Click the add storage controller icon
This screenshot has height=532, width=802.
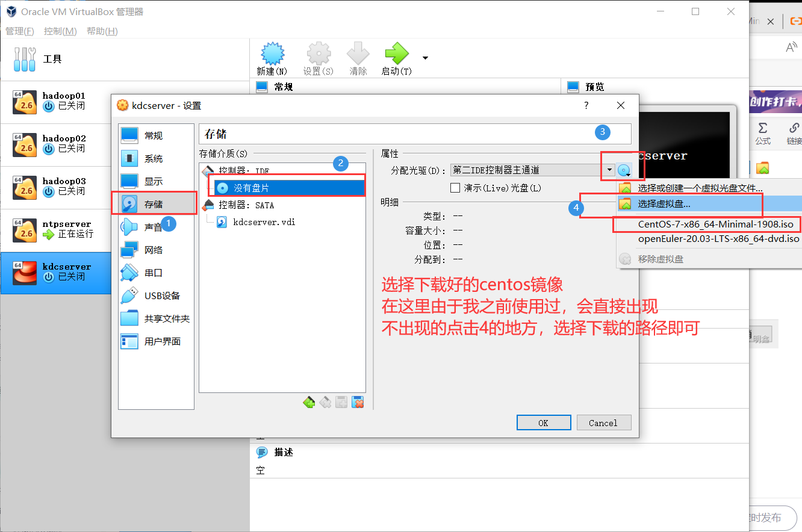pos(309,402)
